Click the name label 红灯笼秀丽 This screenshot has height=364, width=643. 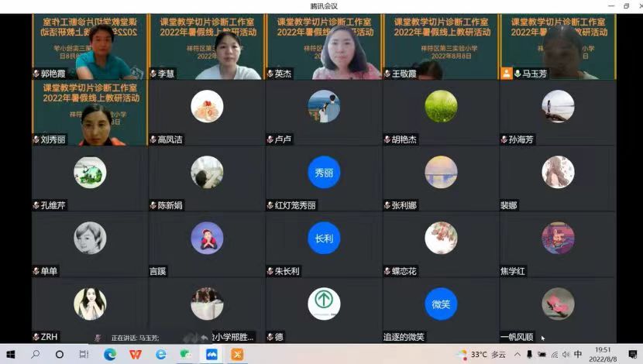(295, 205)
